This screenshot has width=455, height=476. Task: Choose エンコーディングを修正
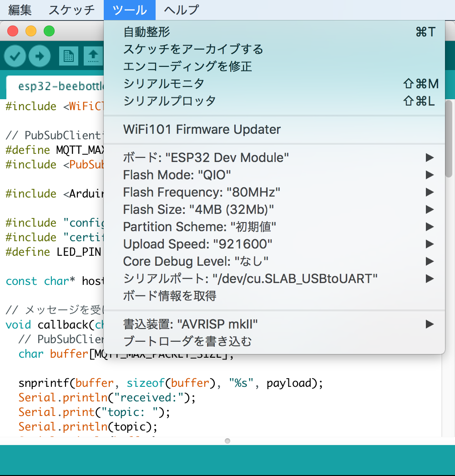click(274, 66)
